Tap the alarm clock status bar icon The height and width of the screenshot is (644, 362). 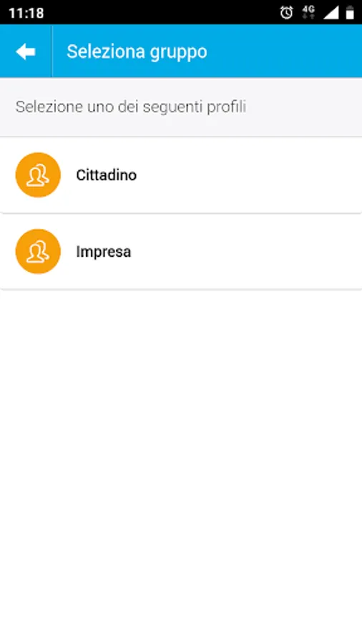(286, 13)
